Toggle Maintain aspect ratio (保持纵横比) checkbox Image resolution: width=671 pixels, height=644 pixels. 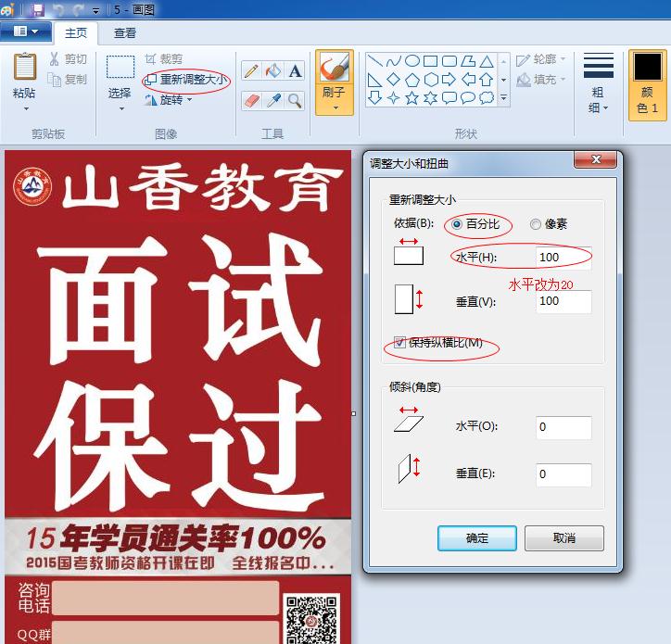[x=399, y=342]
